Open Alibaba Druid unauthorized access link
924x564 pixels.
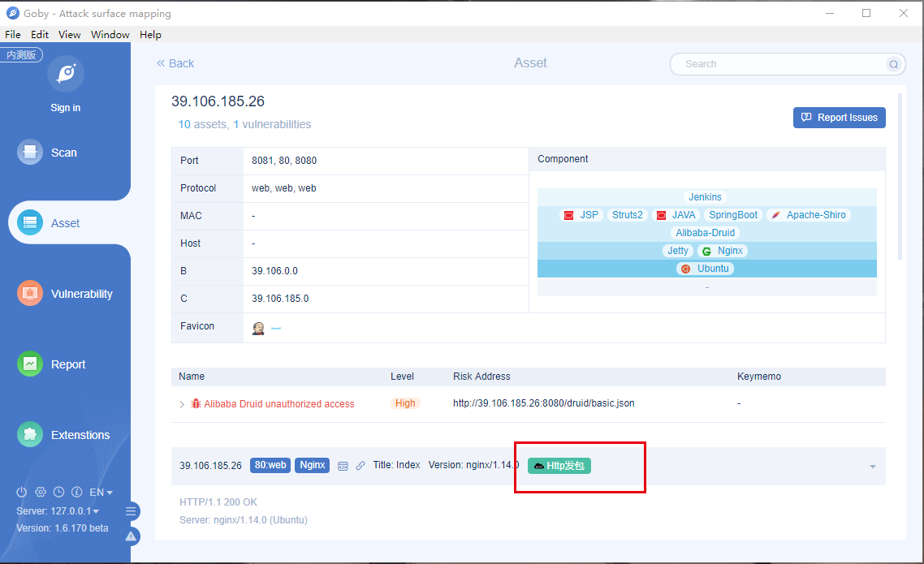[279, 404]
